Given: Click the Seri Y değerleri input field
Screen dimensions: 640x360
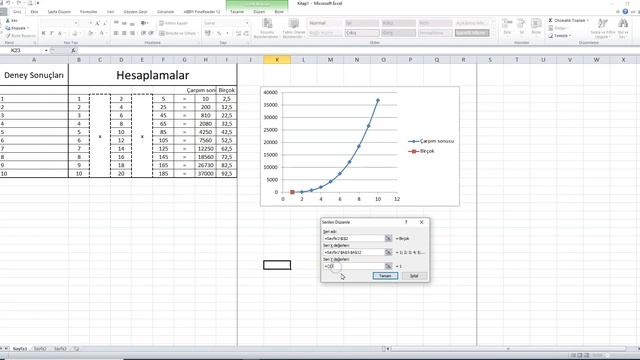Looking at the screenshot, I should 354,266.
